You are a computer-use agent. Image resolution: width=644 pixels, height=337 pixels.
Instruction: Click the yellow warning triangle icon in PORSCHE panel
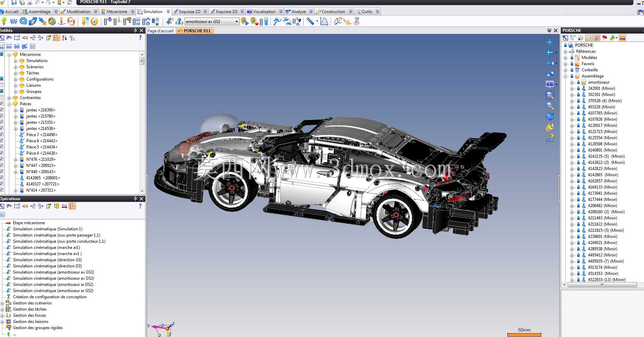tap(612, 38)
